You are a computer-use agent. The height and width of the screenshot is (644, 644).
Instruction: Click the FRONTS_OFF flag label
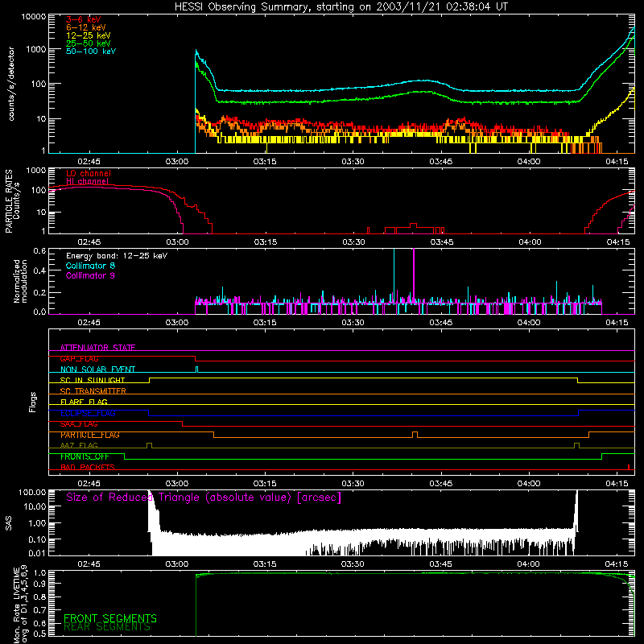point(85,456)
